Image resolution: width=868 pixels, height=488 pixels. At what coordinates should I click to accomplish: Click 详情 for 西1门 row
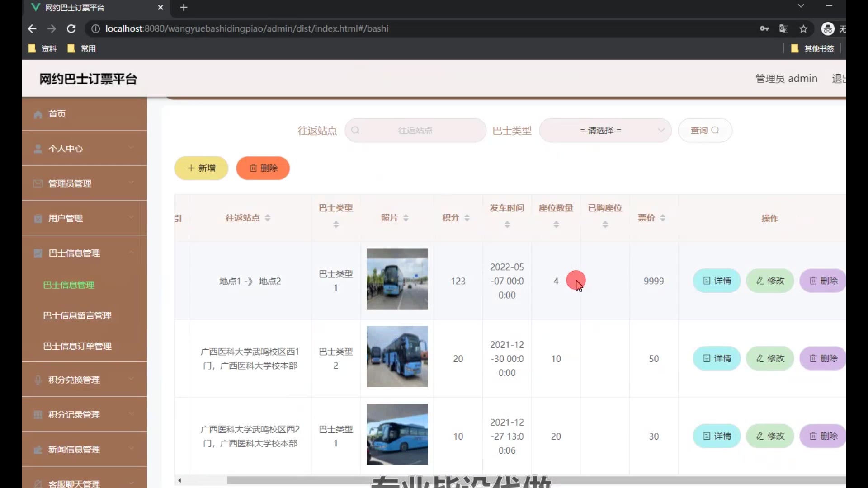pyautogui.click(x=717, y=358)
